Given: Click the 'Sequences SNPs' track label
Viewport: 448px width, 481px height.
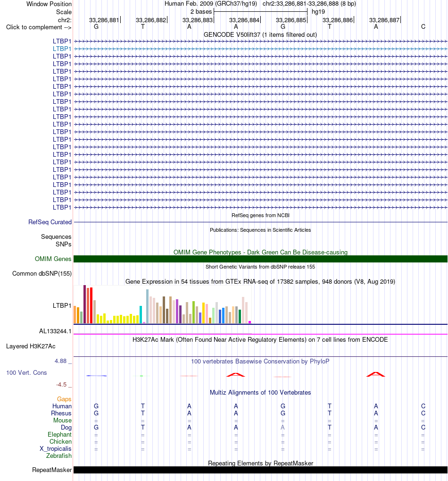Looking at the screenshot, I should pos(56,241).
